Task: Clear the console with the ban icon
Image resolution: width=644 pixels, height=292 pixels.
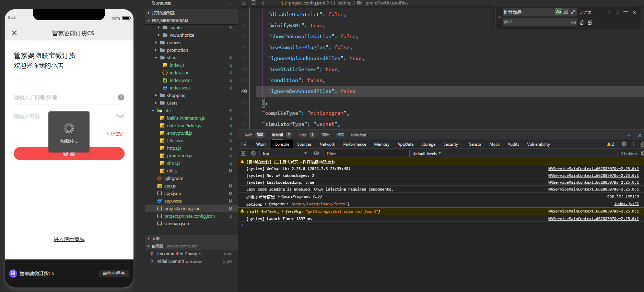Action: click(x=253, y=154)
